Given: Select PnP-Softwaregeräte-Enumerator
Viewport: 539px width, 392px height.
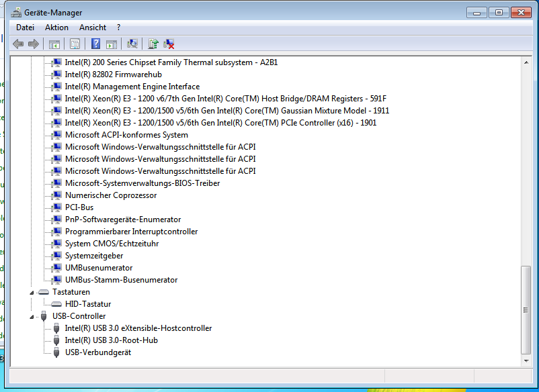Looking at the screenshot, I should coord(123,219).
